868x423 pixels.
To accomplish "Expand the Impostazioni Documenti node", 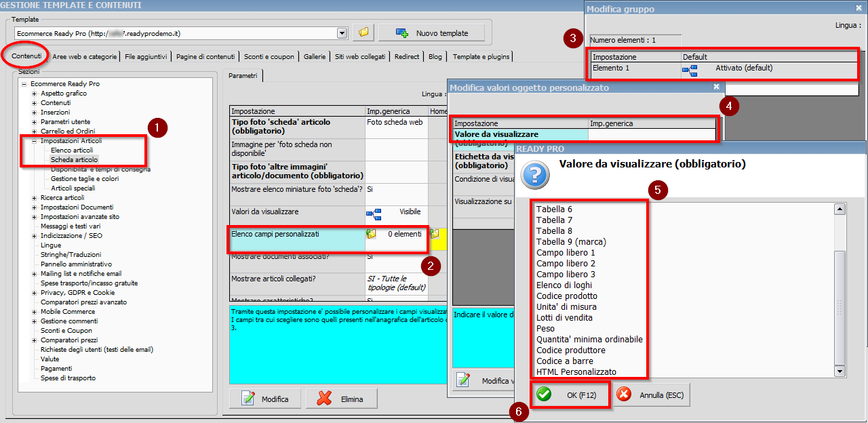I will pyautogui.click(x=35, y=207).
